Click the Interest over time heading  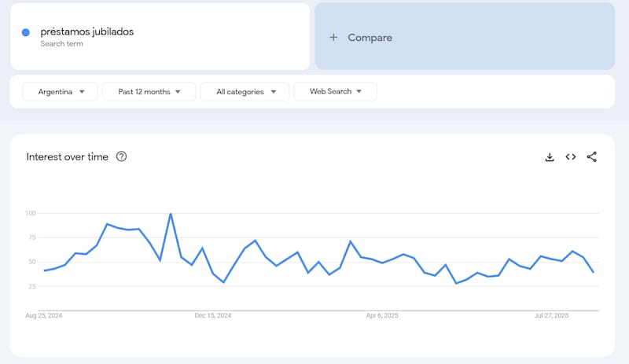(68, 156)
